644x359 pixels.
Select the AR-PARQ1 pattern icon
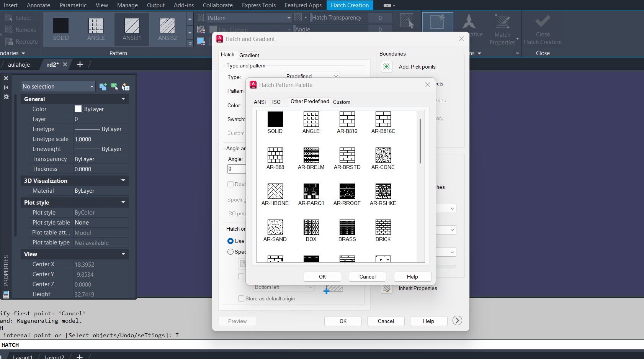[x=311, y=191]
